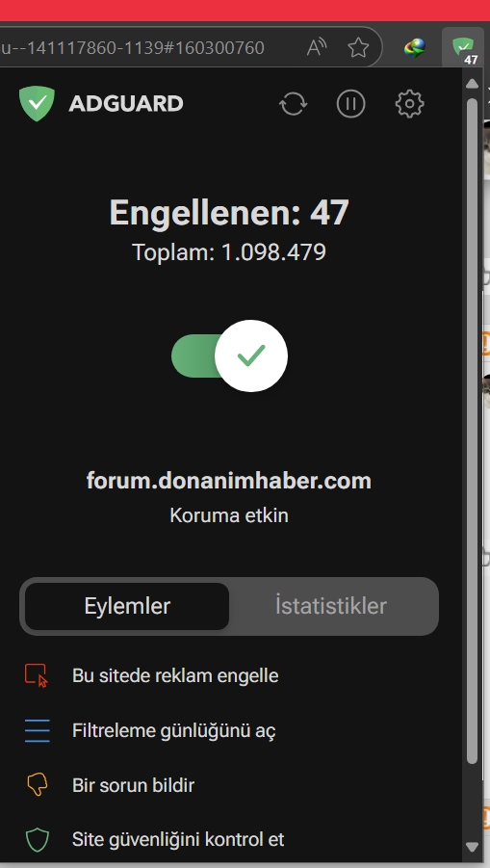490x868 pixels.
Task: Click the AdGuard shield logo
Action: [x=37, y=103]
